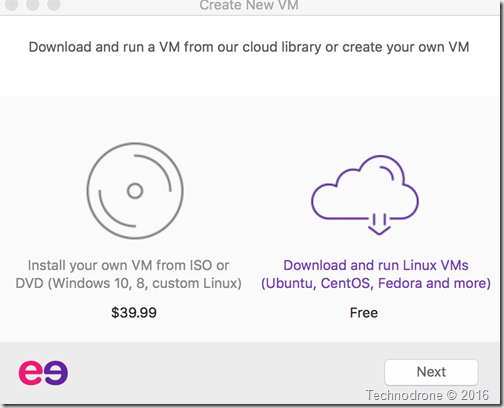Click the yellow minimize window button
The height and width of the screenshot is (408, 504).
33,4
